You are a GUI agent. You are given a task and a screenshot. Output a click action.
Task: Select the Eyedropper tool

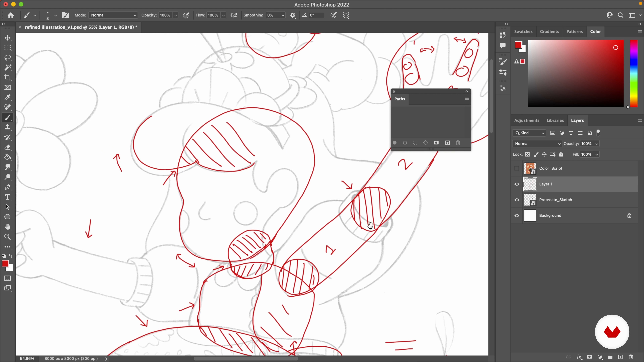coord(8,97)
